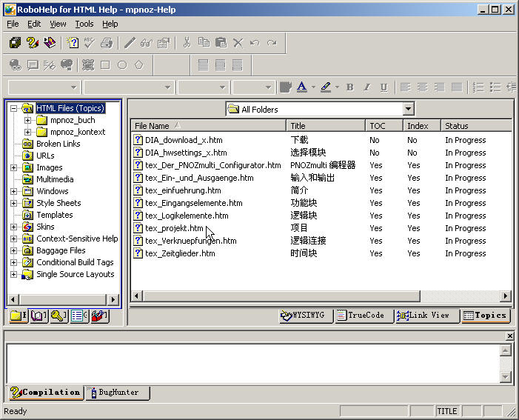This screenshot has width=519, height=420.
Task: Click the output pane scroll down arrow
Action: pos(506,376)
